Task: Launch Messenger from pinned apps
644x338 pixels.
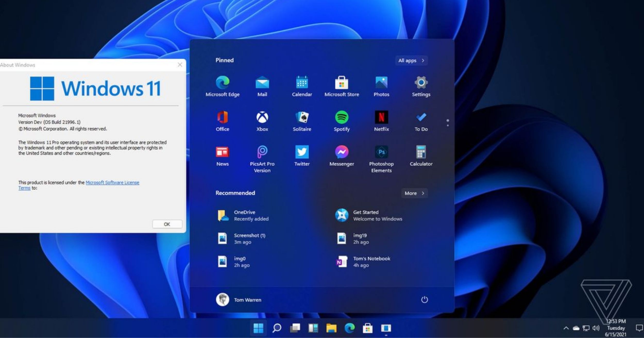Action: click(x=342, y=156)
